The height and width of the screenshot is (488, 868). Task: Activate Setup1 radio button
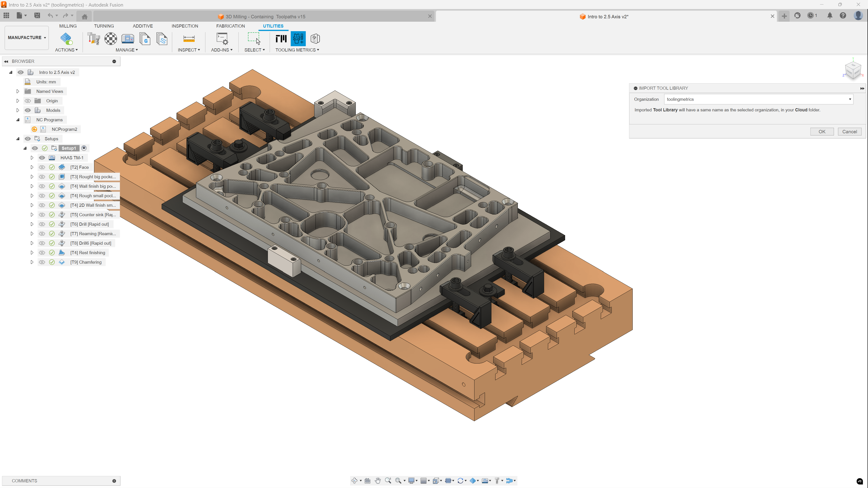coord(84,148)
